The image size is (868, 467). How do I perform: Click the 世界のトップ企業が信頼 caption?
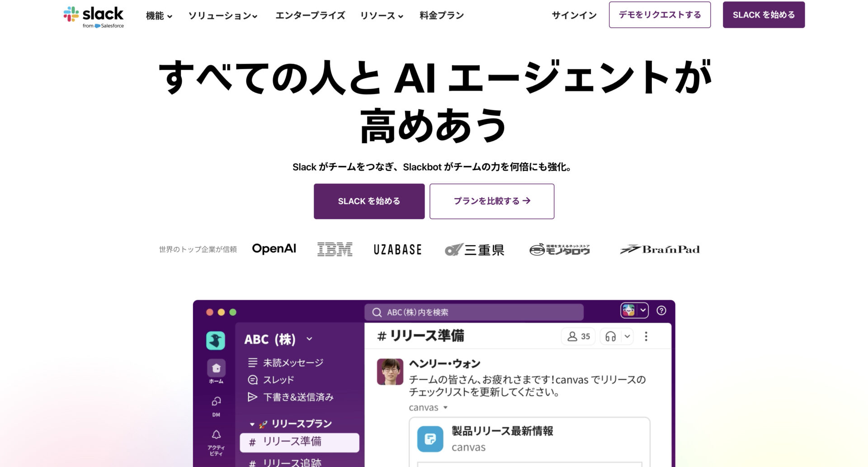(x=198, y=250)
